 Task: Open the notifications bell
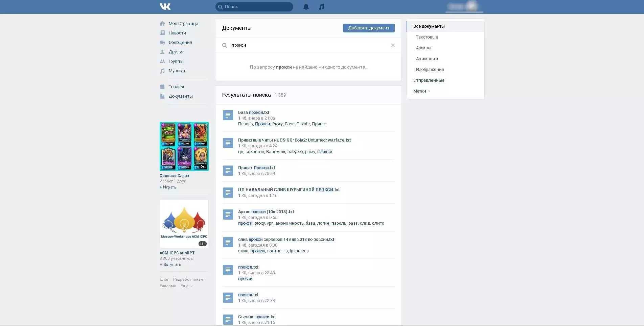pos(306,7)
